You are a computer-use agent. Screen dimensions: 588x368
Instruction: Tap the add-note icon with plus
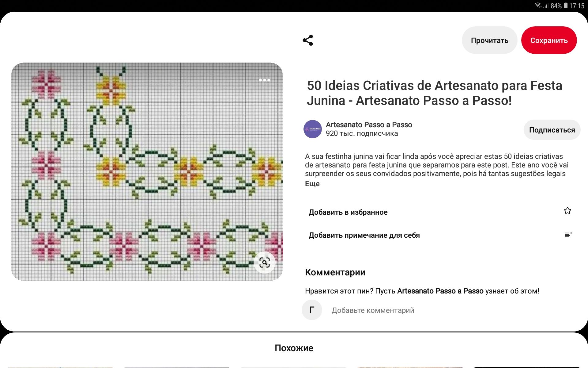pos(568,235)
